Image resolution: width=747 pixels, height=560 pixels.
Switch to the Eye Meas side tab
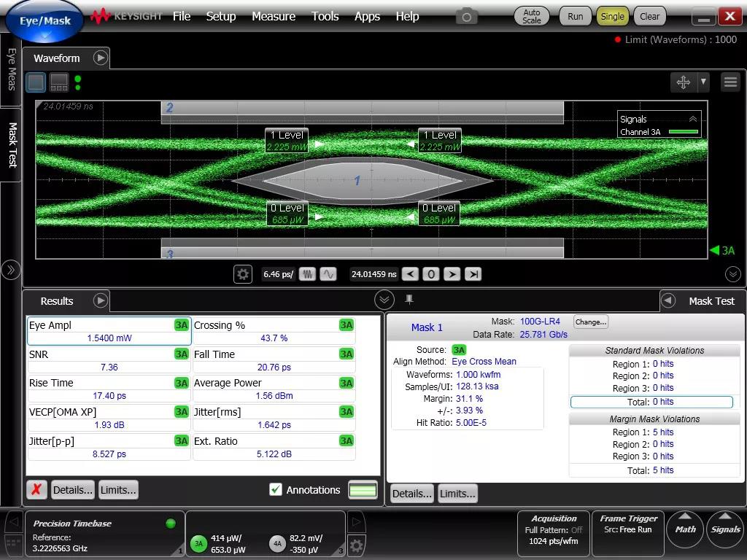tap(12, 69)
